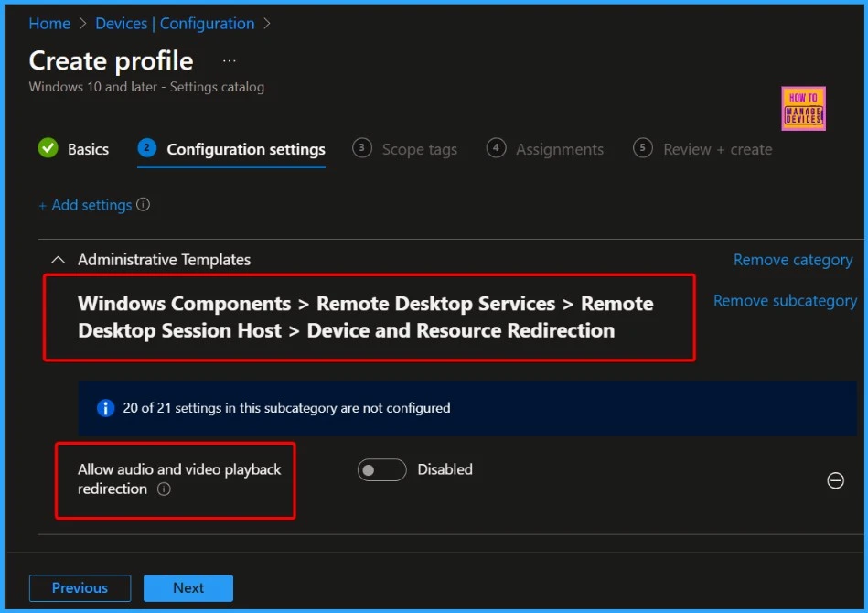
Task: Click Remove subcategory link
Action: click(x=785, y=301)
